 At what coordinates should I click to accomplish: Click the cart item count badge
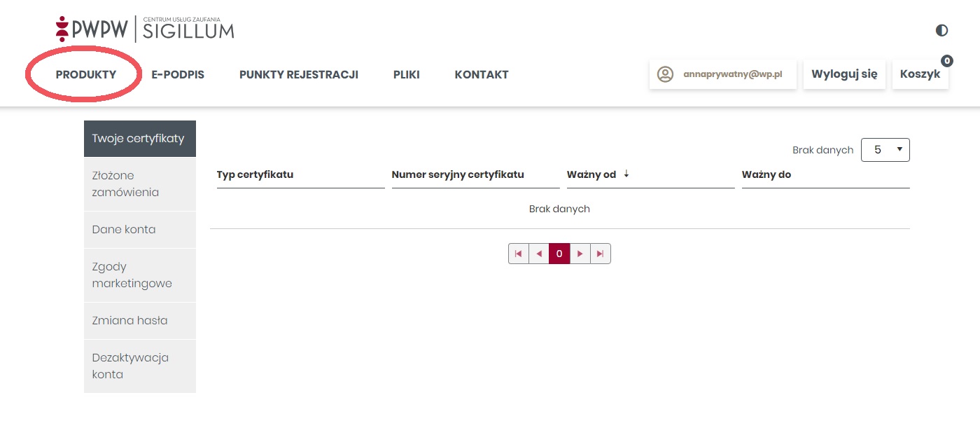point(947,61)
